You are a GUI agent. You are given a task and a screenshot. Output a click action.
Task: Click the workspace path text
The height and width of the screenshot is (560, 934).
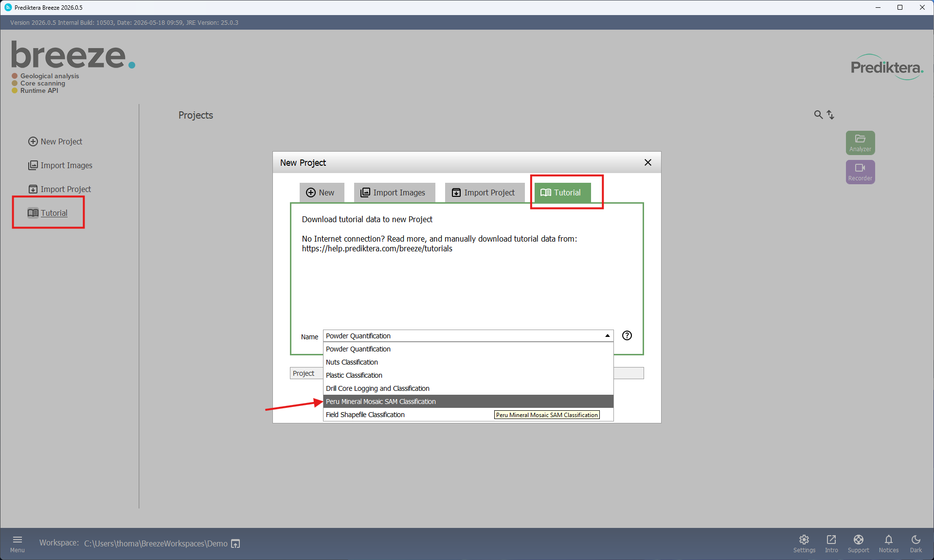tap(156, 543)
